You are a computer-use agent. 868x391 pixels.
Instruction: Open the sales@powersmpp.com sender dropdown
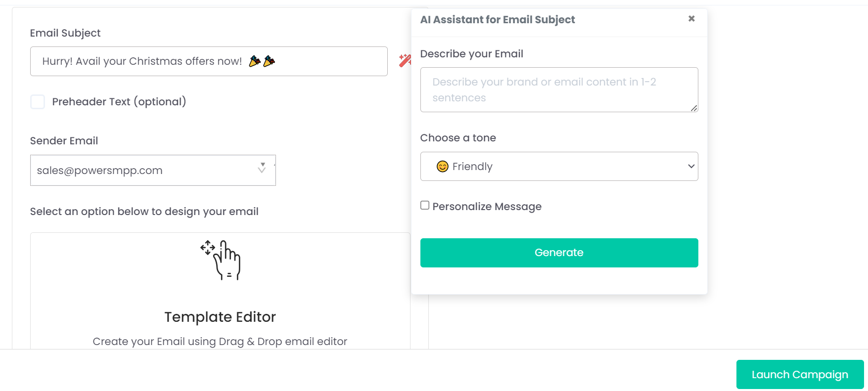point(153,171)
